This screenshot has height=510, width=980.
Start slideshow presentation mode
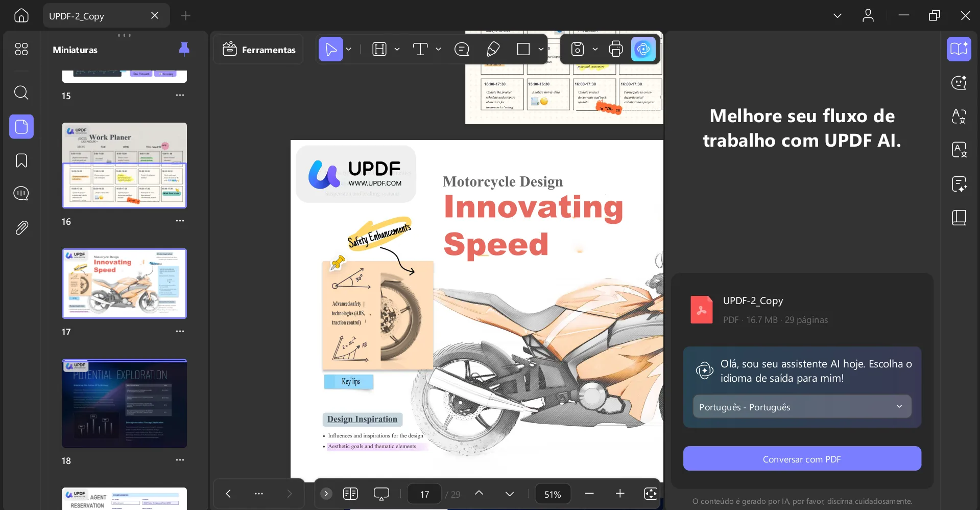[x=381, y=494]
